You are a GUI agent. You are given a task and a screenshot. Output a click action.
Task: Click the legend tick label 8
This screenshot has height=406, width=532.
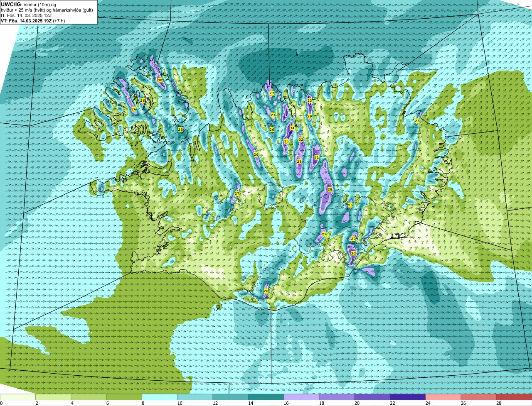[143, 403]
